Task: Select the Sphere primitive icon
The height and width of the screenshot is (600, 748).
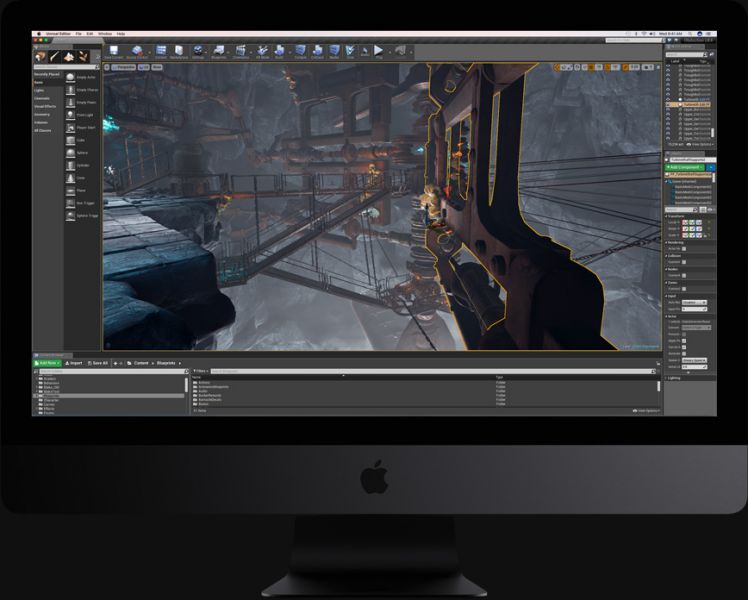Action: 71,153
